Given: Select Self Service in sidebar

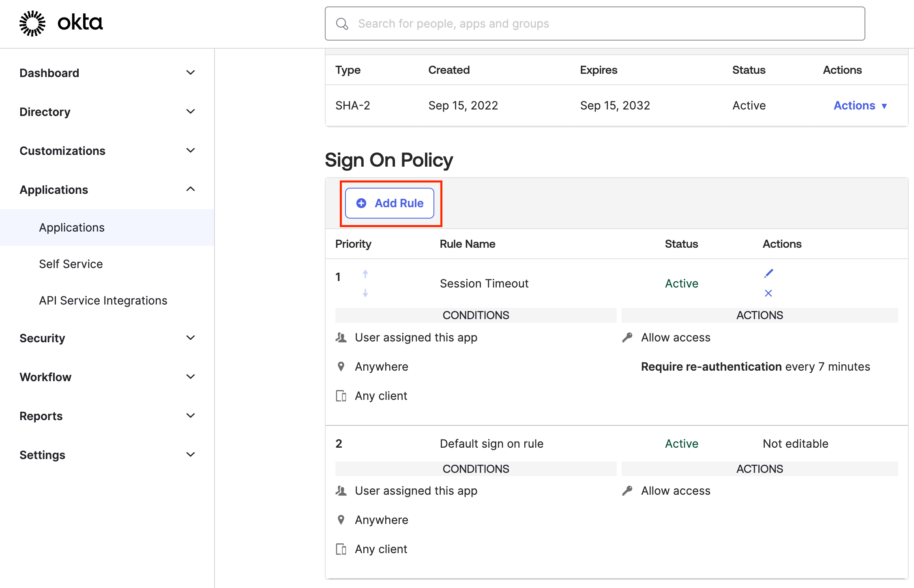Looking at the screenshot, I should point(71,264).
